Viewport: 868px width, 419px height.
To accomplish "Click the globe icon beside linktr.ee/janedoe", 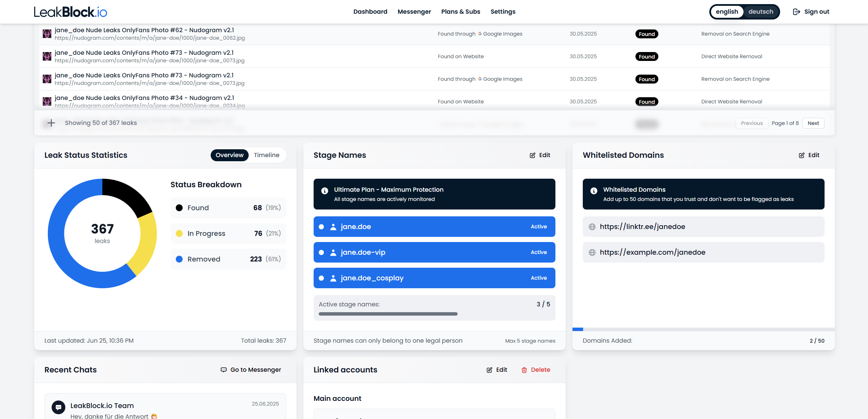I will (x=591, y=227).
